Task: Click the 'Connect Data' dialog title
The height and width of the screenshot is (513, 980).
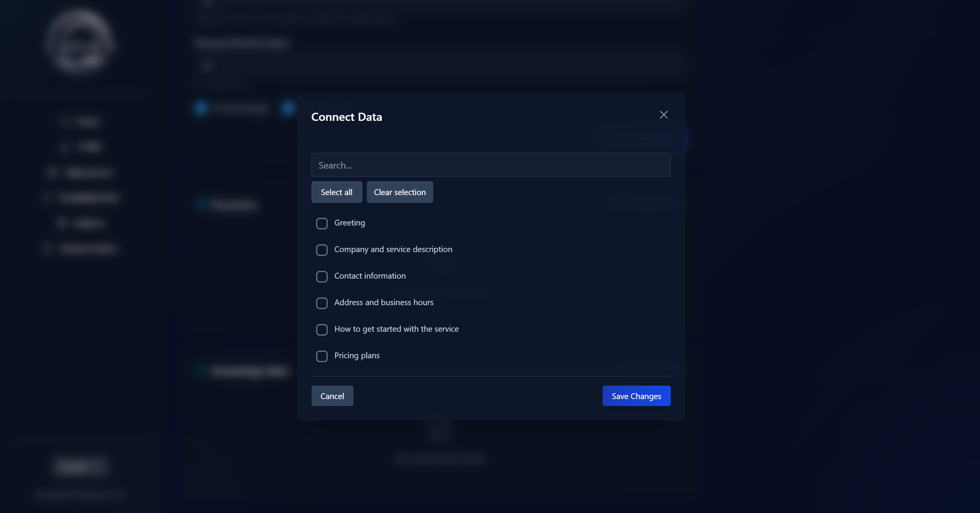Action: click(x=346, y=117)
